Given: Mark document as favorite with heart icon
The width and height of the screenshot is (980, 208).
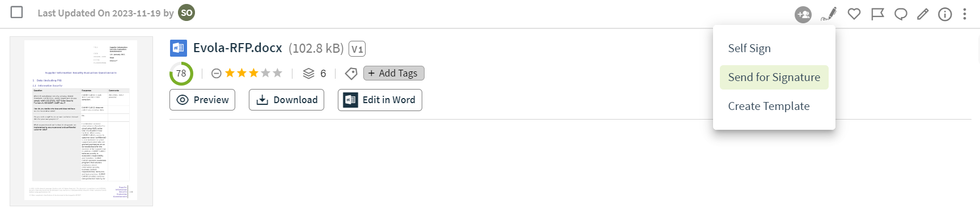Looking at the screenshot, I should point(854,14).
